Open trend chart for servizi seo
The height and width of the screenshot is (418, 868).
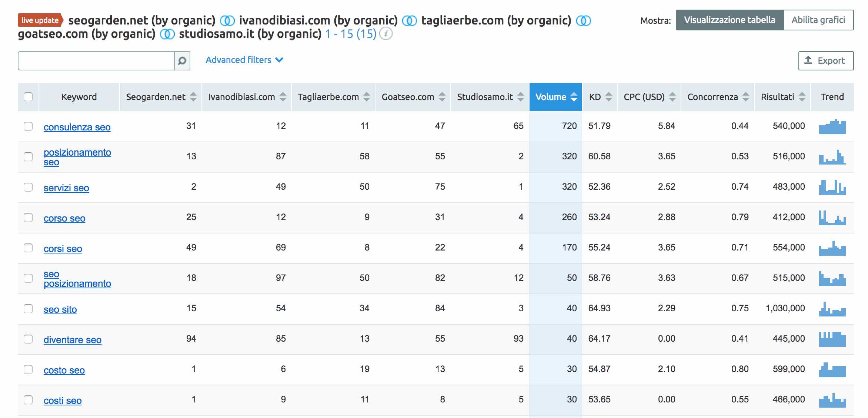(x=832, y=188)
